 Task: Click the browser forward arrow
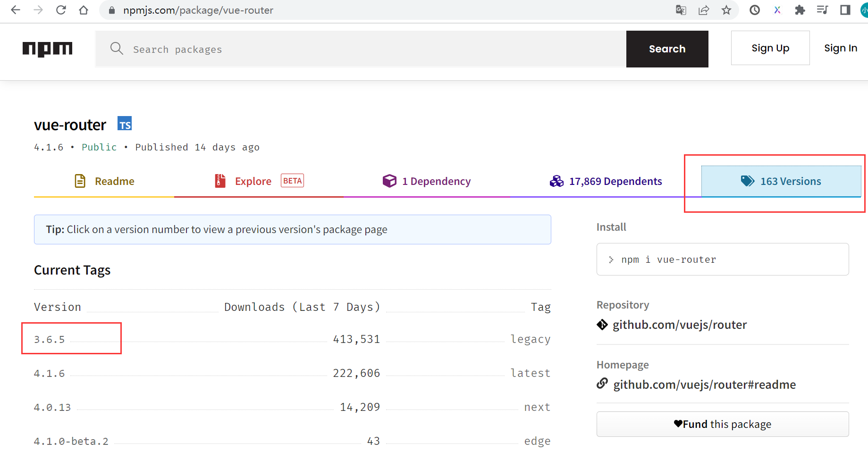tap(38, 10)
